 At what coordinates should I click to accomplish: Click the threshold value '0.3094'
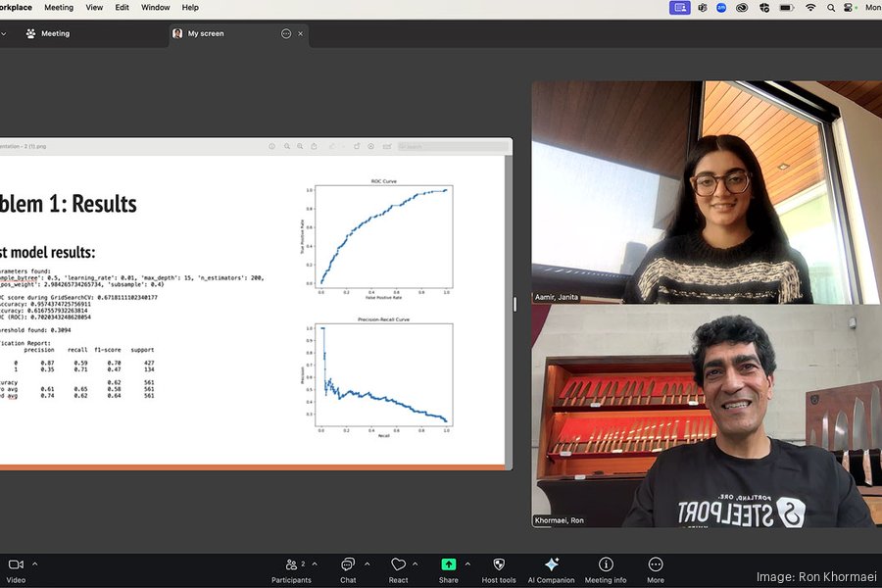pos(56,330)
